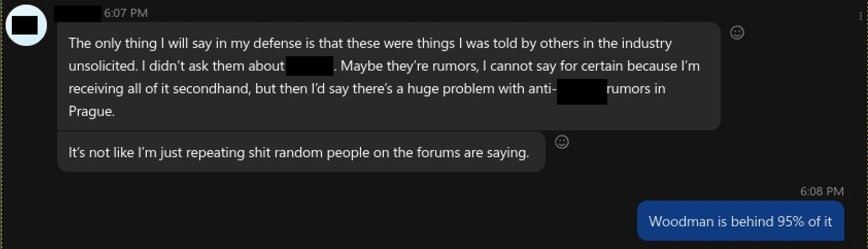Viewport: 868px width, 249px height.
Task: Click the redacted word after "ask them about"
Action: click(310, 66)
